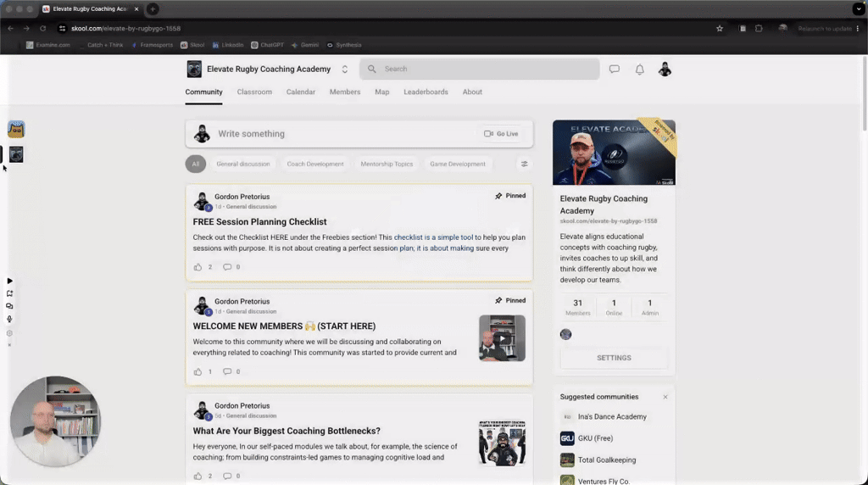This screenshot has width=868, height=485.
Task: Open the 1 Admin count
Action: tap(650, 307)
